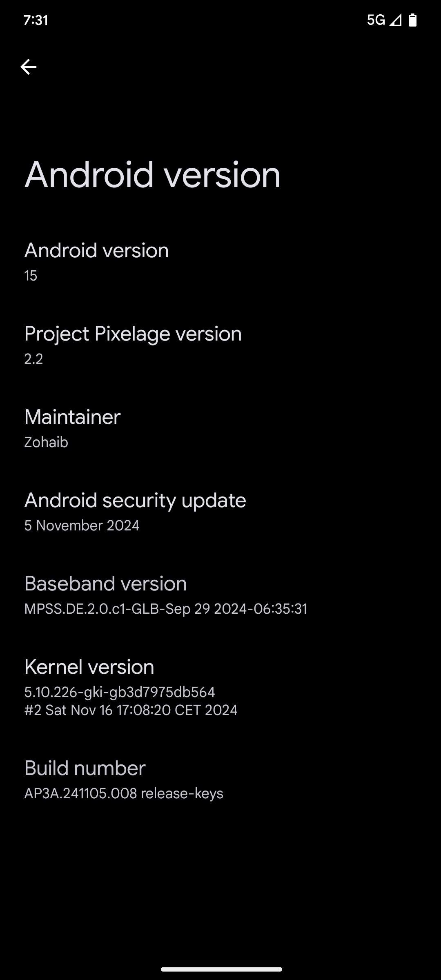Tap the Build number entry
The image size is (441, 980).
click(220, 780)
